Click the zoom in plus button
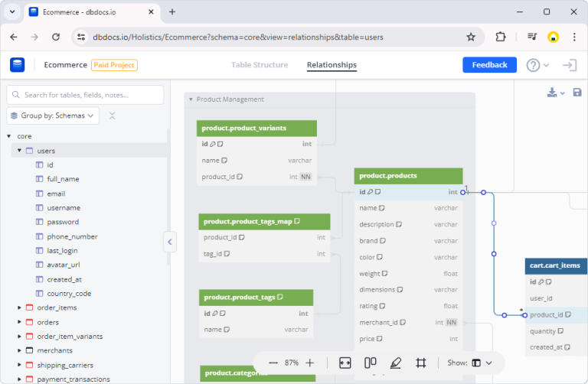Screen dimensions: 588x384 point(310,363)
